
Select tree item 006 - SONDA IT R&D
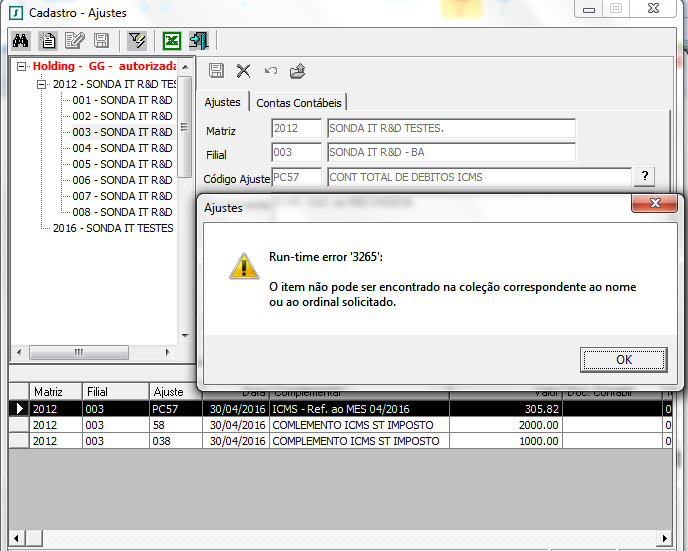[122, 180]
